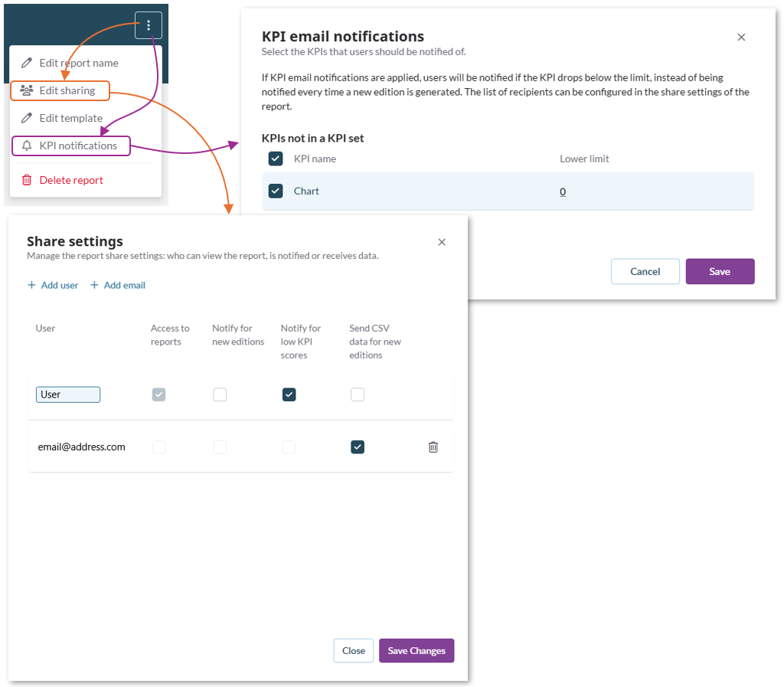This screenshot has height=687, width=784.
Task: Toggle Notify for low KPI scores for email@address.com
Action: pos(289,447)
